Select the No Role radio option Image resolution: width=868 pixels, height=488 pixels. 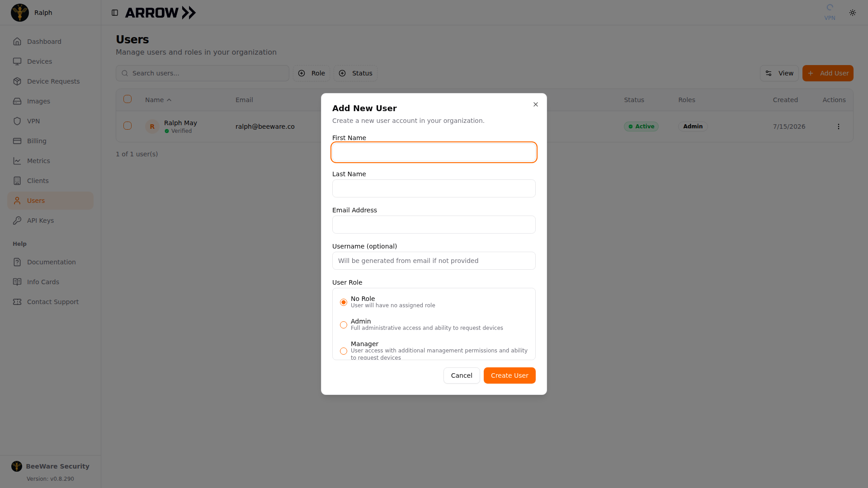click(x=344, y=302)
